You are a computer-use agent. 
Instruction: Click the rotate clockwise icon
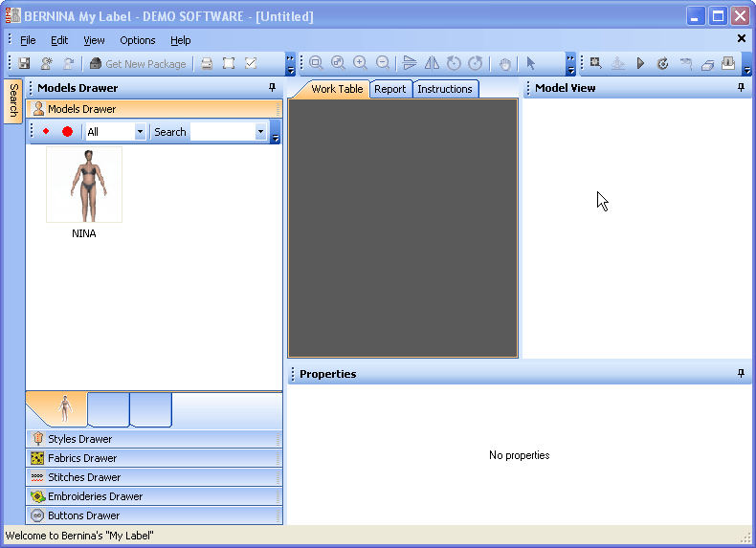476,63
